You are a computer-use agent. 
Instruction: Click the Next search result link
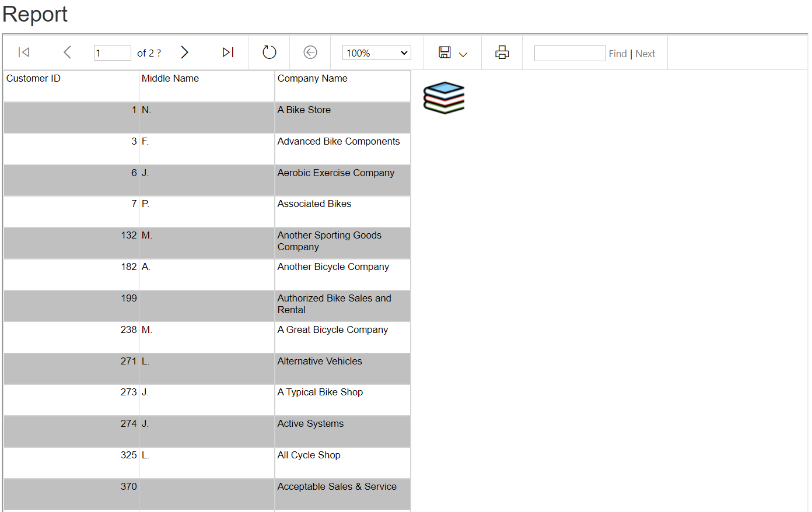[x=645, y=54]
